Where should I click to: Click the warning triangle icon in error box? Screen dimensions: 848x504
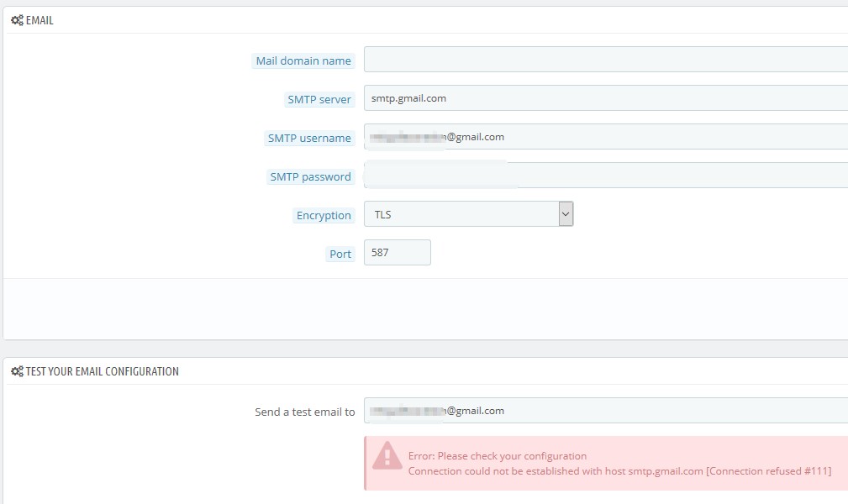point(387,455)
